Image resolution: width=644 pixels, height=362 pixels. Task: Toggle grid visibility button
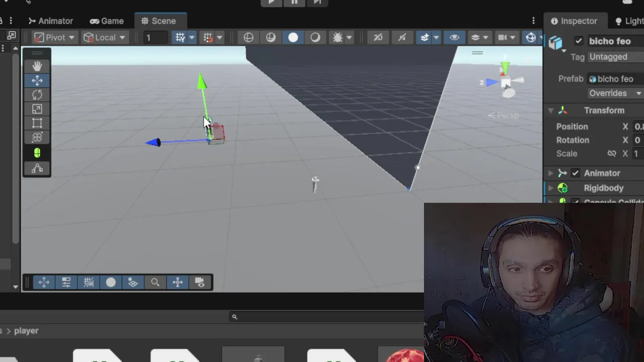pyautogui.click(x=180, y=38)
